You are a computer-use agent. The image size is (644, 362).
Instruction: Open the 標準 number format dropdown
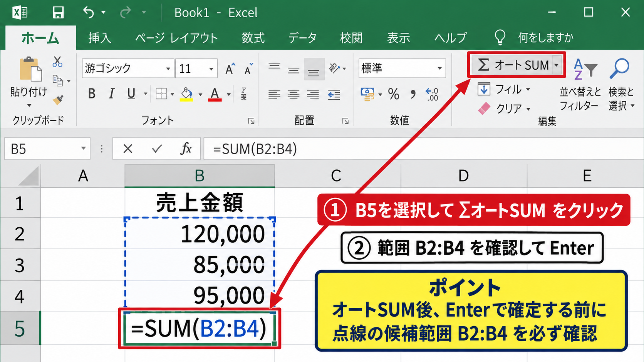[439, 68]
